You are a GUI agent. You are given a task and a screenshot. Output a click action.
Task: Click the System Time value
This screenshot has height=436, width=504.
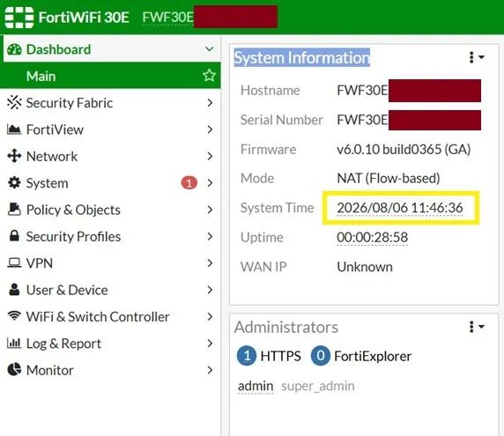click(400, 208)
